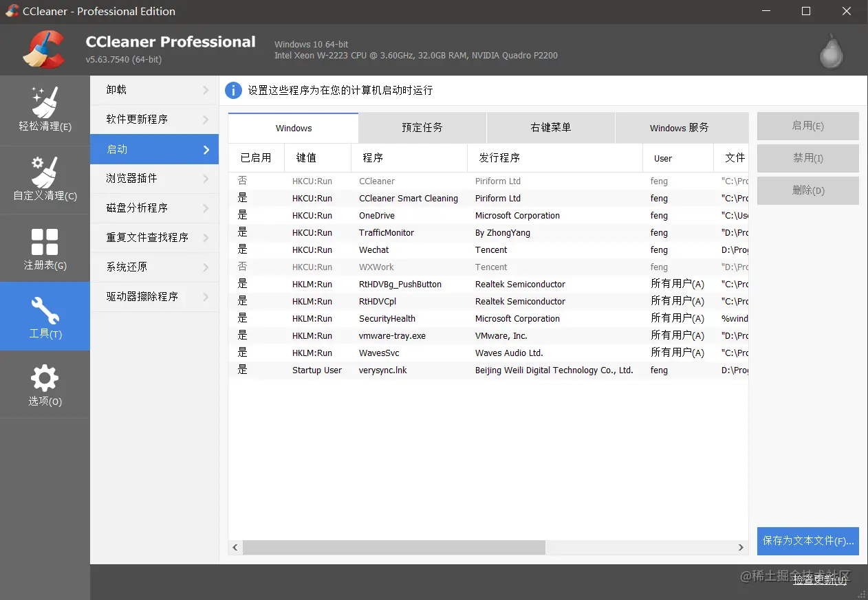Screen dimensions: 868x600
Task: Sort by the 键值 column header
Action: point(318,158)
